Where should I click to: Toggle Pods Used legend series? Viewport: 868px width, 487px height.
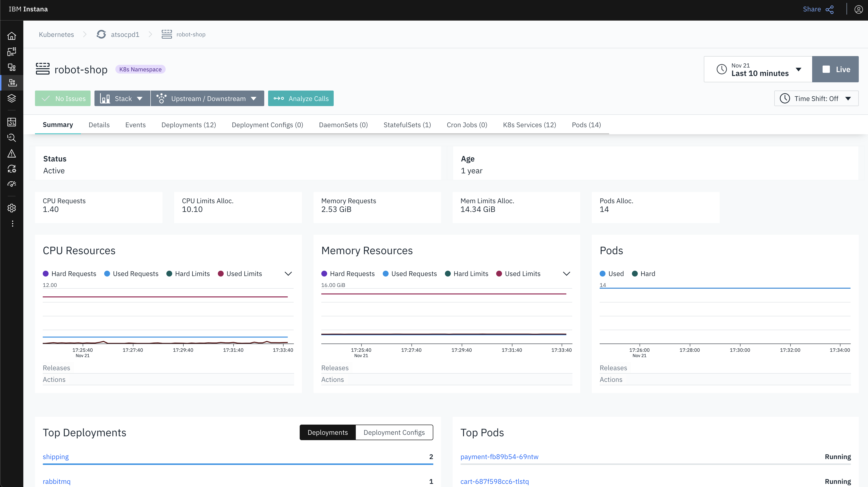(x=612, y=274)
